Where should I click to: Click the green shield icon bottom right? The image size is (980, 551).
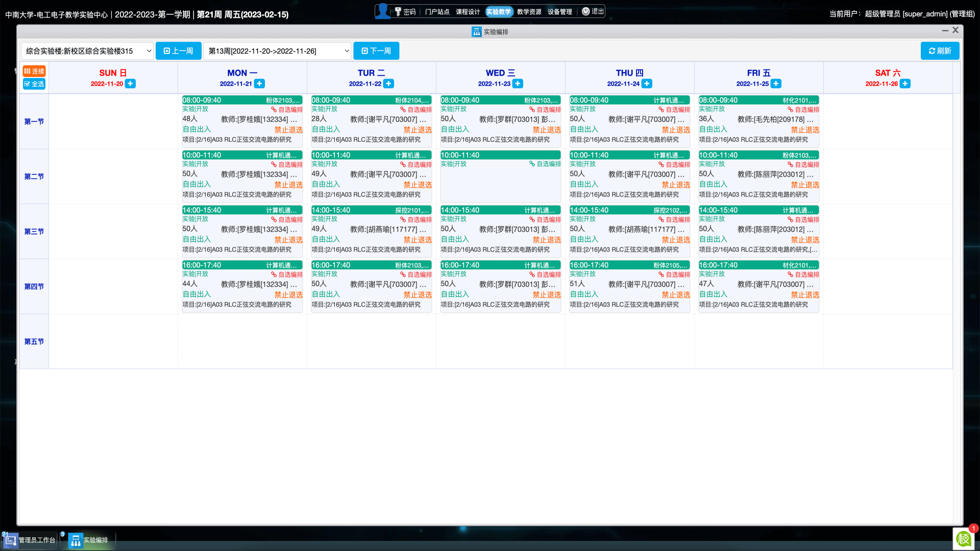pyautogui.click(x=964, y=539)
